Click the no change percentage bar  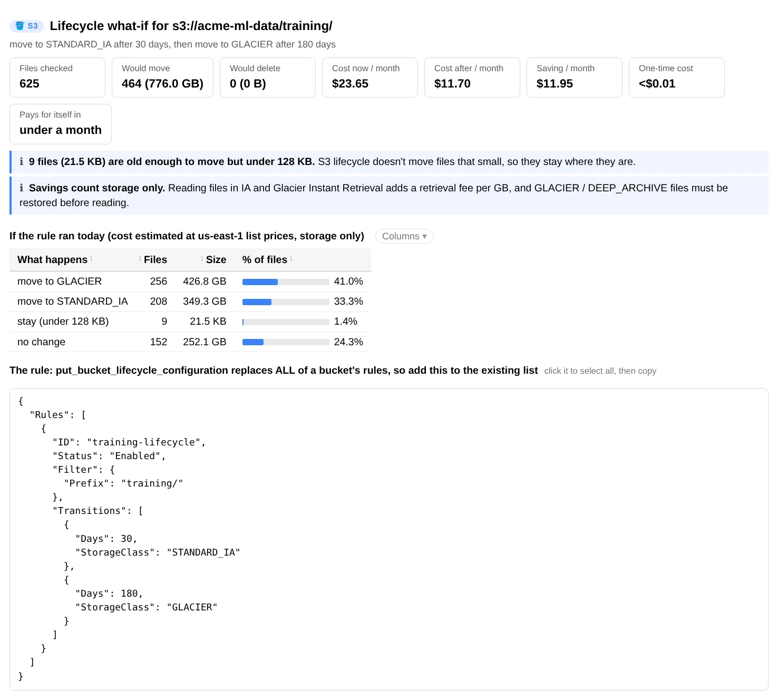pyautogui.click(x=286, y=342)
